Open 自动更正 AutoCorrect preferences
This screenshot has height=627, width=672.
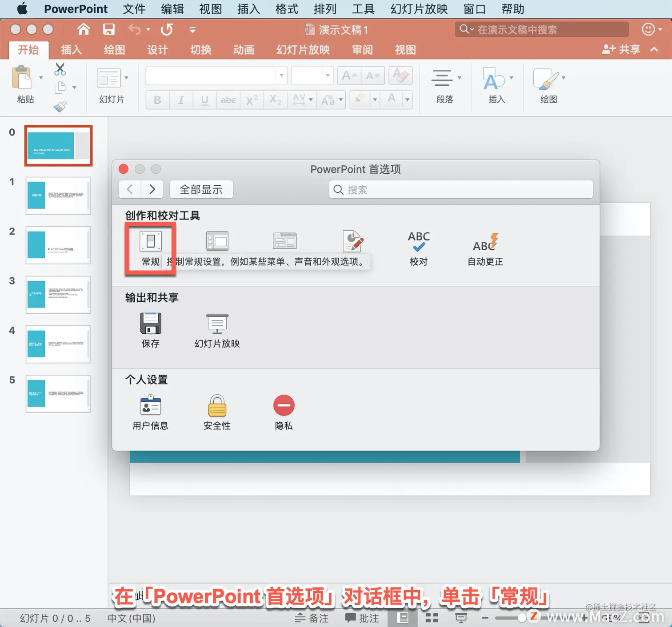485,249
